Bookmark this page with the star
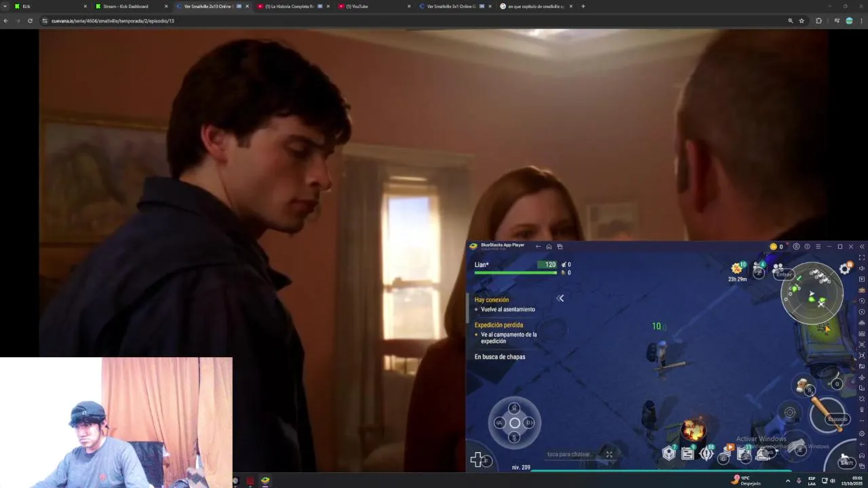This screenshot has height=488, width=868. pyautogui.click(x=802, y=21)
